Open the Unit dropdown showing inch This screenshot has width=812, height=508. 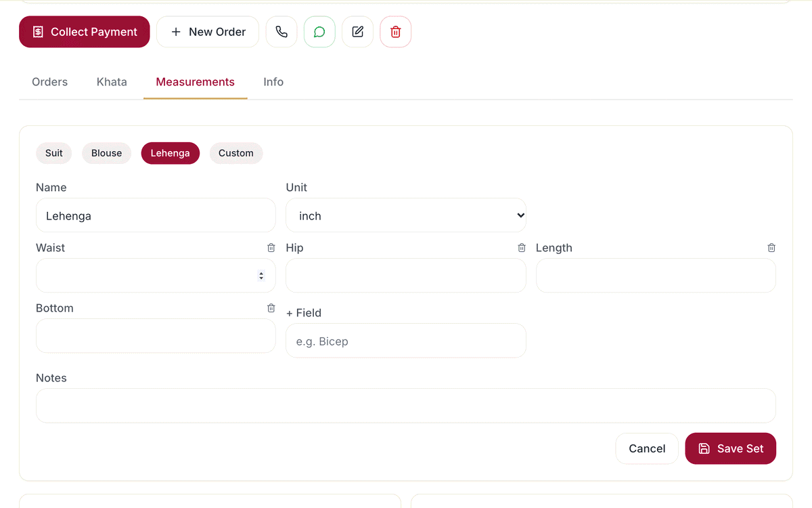coord(406,215)
